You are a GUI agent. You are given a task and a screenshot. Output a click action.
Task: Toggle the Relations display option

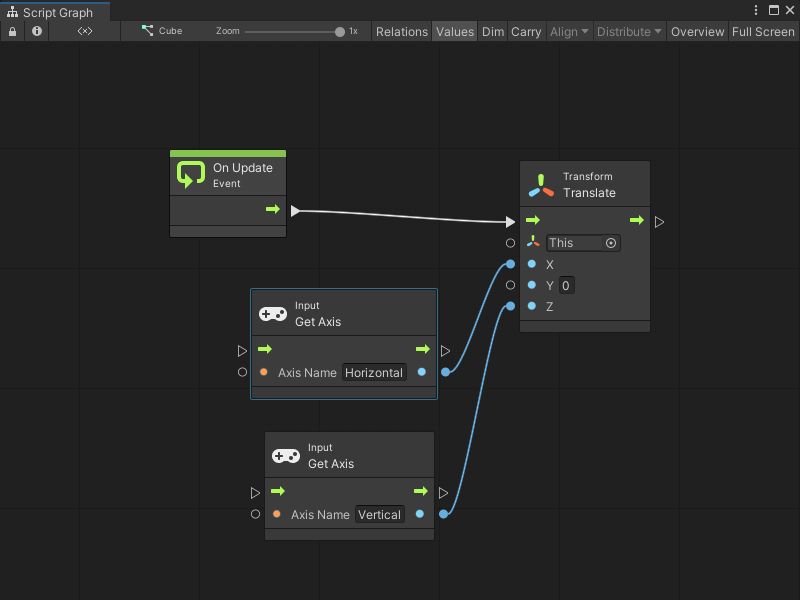[401, 31]
